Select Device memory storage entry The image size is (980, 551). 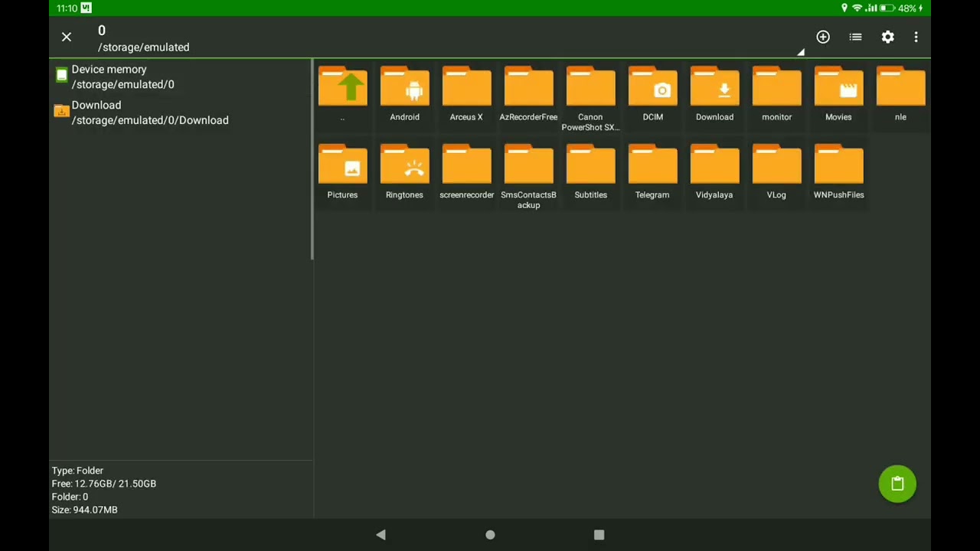tap(181, 77)
